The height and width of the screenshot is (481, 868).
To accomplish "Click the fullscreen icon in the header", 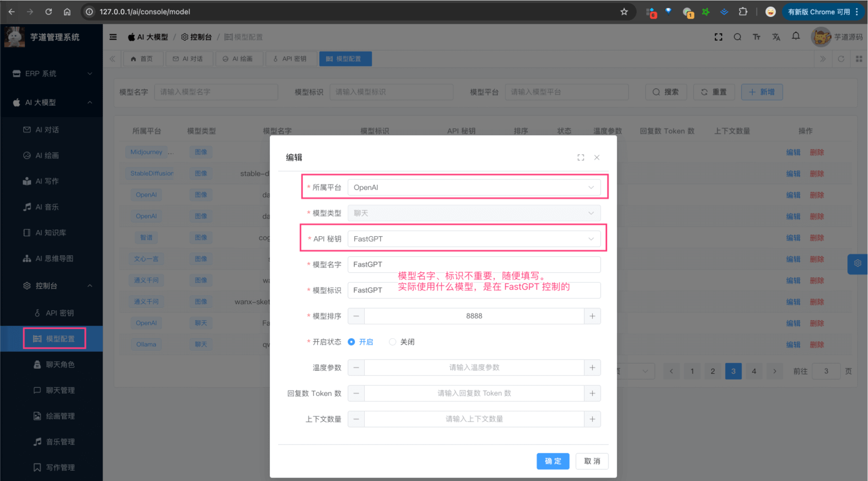I will pyautogui.click(x=718, y=37).
